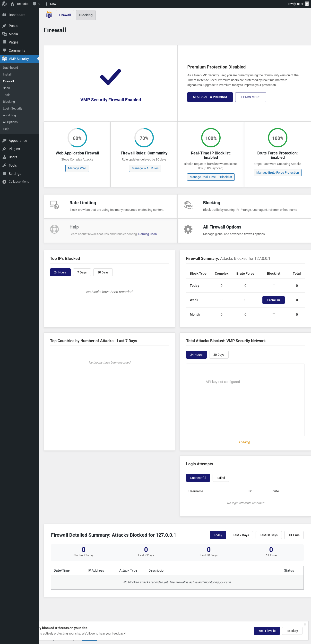Click the Blocking globe icon
This screenshot has width=311, height=644.
[188, 205]
